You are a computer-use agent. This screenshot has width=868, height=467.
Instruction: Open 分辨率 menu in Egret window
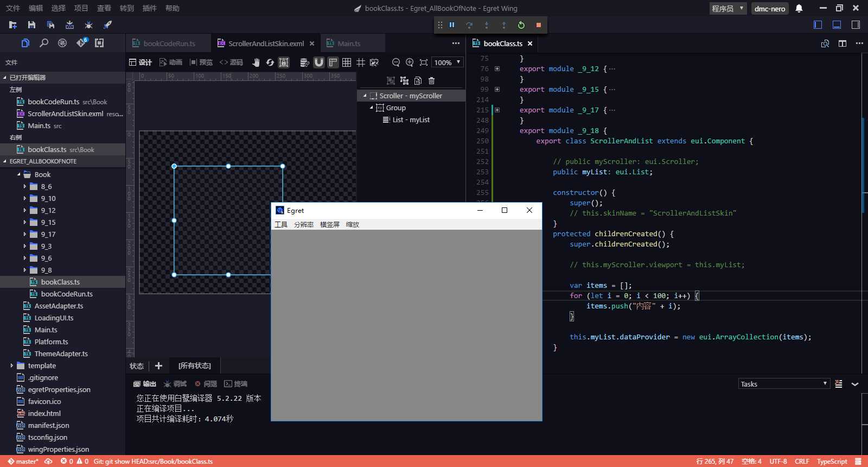click(304, 224)
